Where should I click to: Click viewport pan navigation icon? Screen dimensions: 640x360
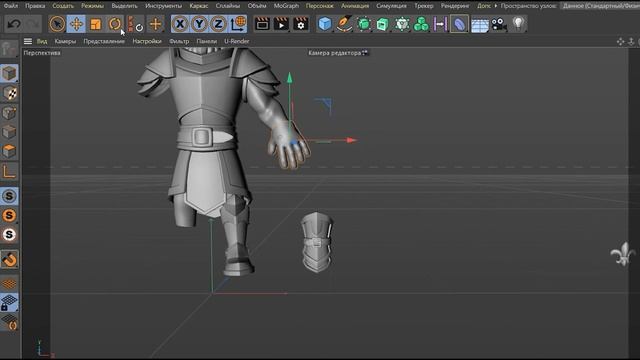tap(620, 41)
